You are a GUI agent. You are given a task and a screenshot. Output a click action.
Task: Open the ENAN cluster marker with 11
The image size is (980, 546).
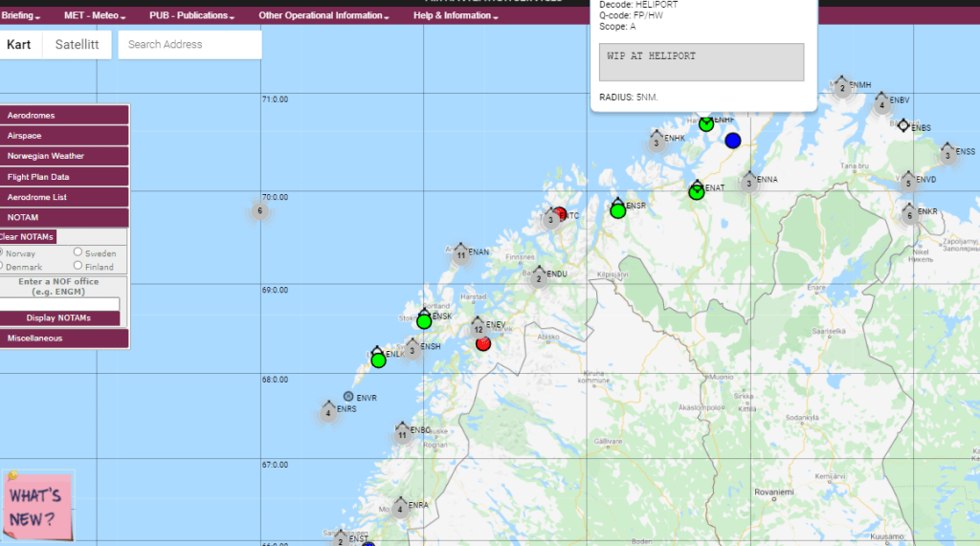[460, 254]
